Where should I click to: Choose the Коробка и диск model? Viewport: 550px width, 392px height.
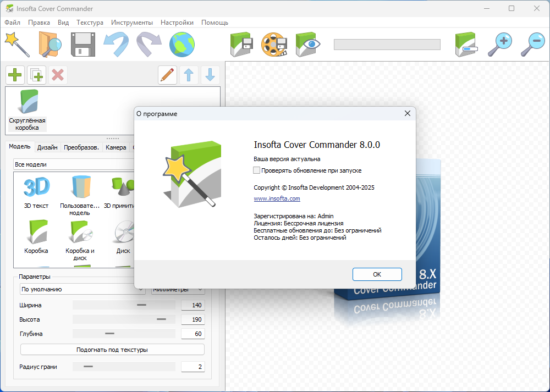pyautogui.click(x=80, y=240)
